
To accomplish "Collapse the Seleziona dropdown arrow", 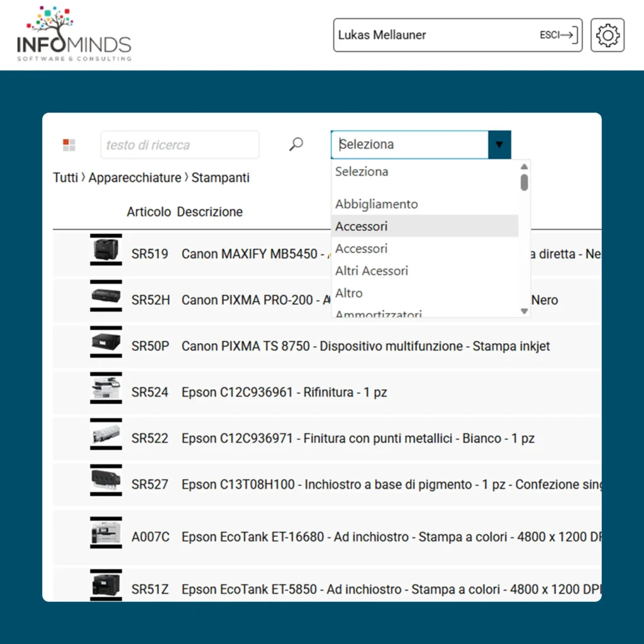I will pos(499,145).
